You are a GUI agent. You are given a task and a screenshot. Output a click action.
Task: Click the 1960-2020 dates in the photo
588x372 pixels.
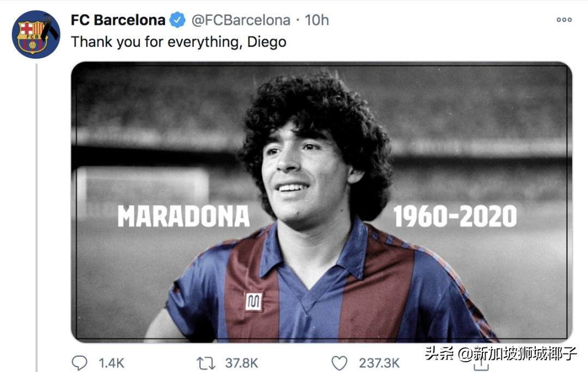455,216
